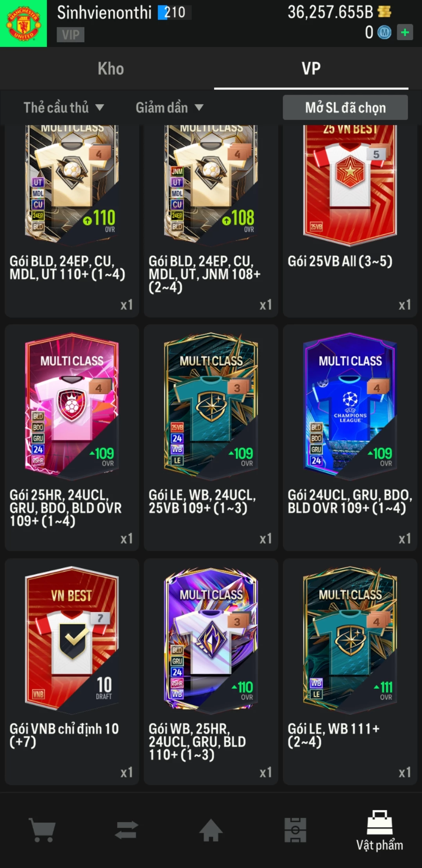Tap the VIP badge under the username
Screen dimensions: 422x868
click(x=70, y=34)
